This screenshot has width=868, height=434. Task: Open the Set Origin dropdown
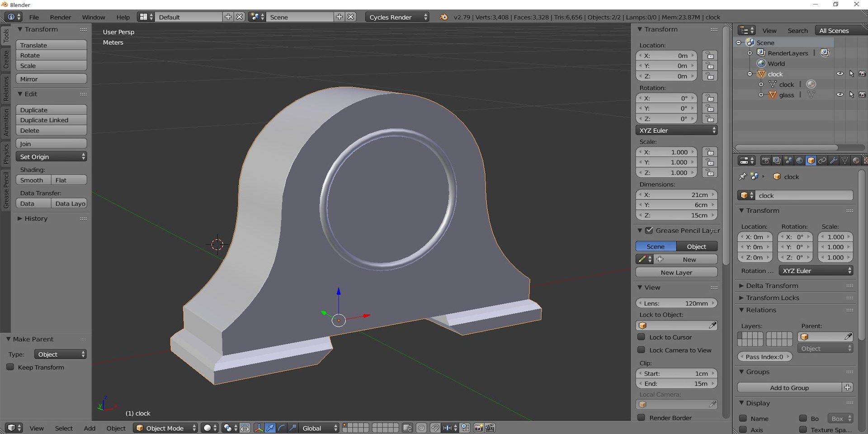point(51,156)
